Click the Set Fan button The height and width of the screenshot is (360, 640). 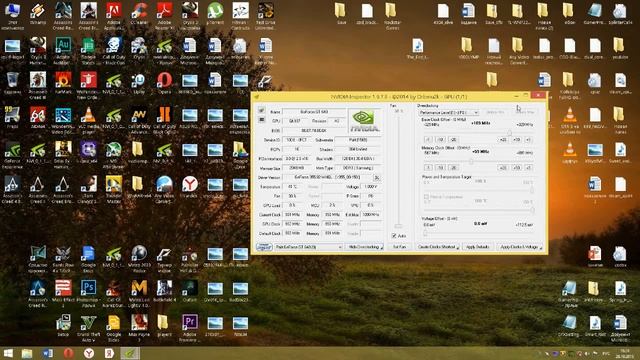click(x=399, y=247)
